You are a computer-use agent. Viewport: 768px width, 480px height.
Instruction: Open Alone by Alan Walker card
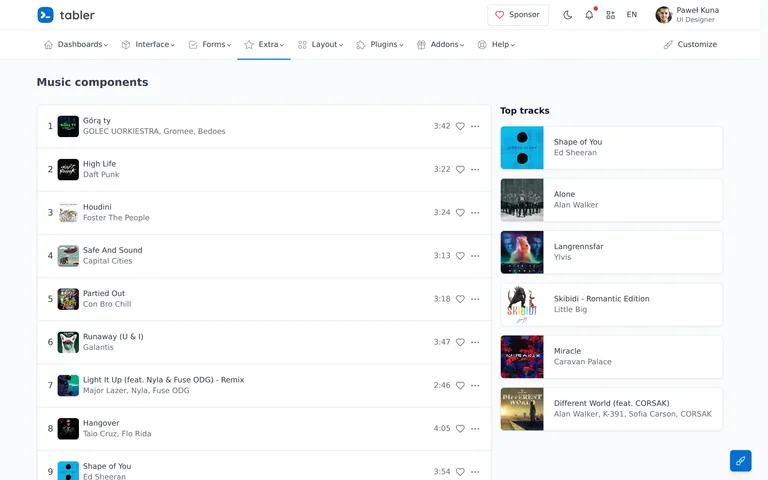tap(611, 200)
